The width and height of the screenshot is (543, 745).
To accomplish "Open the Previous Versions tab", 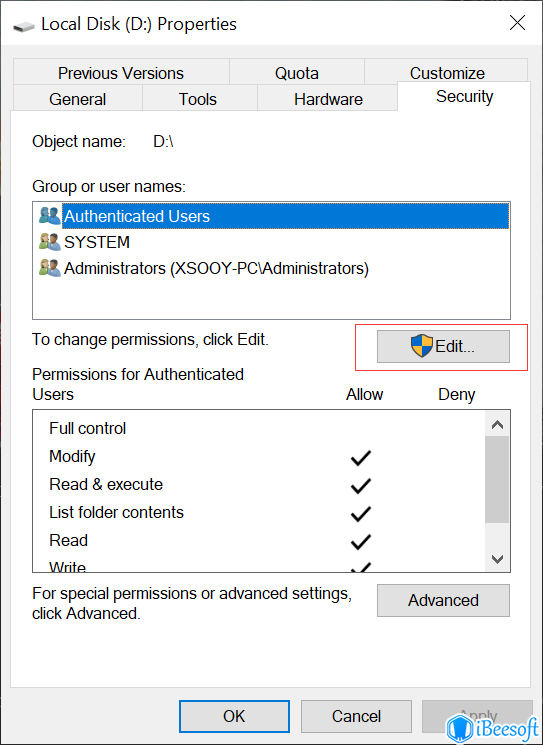I will [x=121, y=73].
